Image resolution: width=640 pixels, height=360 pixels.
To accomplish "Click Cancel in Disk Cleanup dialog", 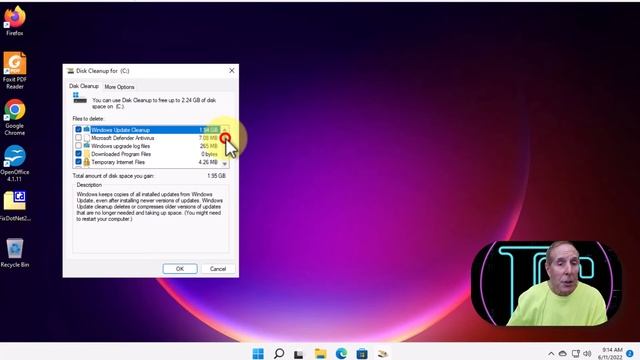I will coord(218,269).
